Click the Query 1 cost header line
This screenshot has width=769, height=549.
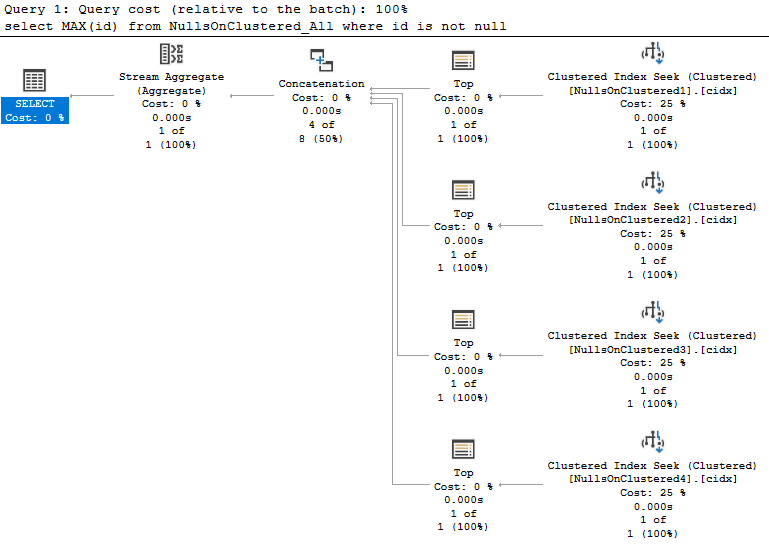pos(205,9)
